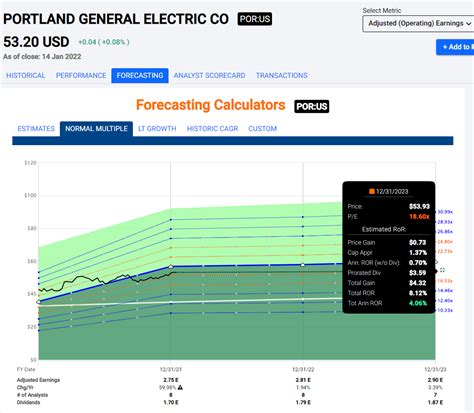Click the warning triangle next to 59.98%
Image resolution: width=474 pixels, height=413 pixels.
pos(180,387)
